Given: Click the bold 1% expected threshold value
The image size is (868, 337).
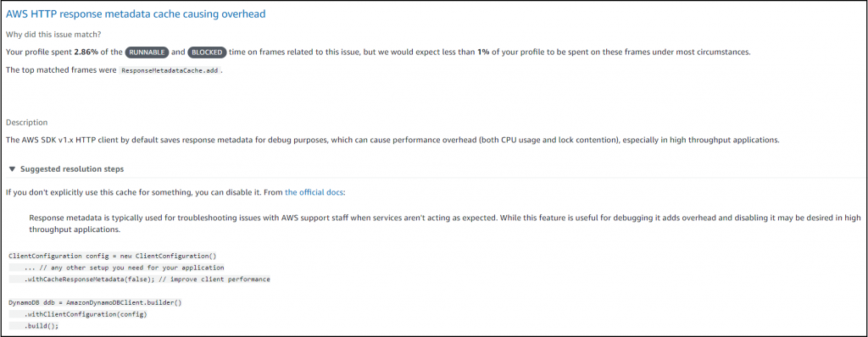Looking at the screenshot, I should (x=482, y=52).
